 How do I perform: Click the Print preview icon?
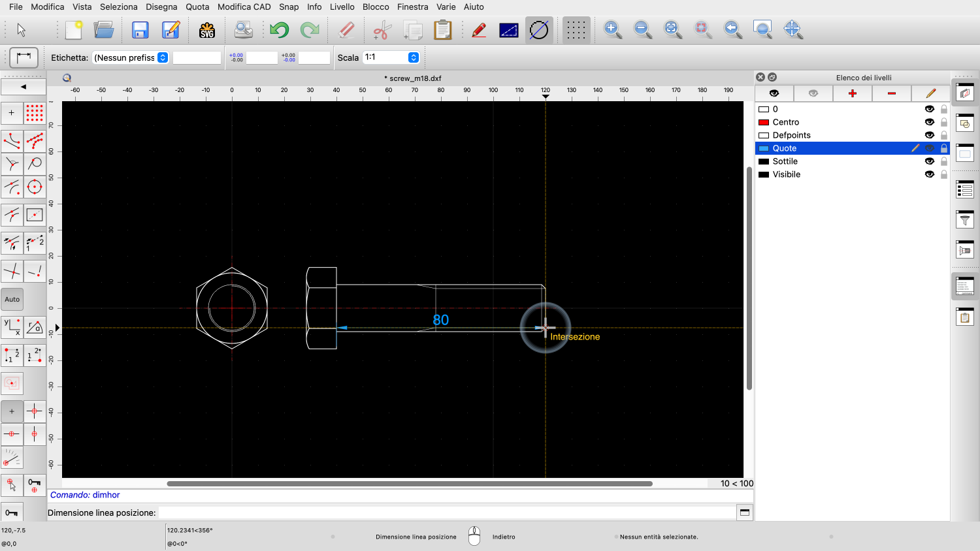[243, 30]
